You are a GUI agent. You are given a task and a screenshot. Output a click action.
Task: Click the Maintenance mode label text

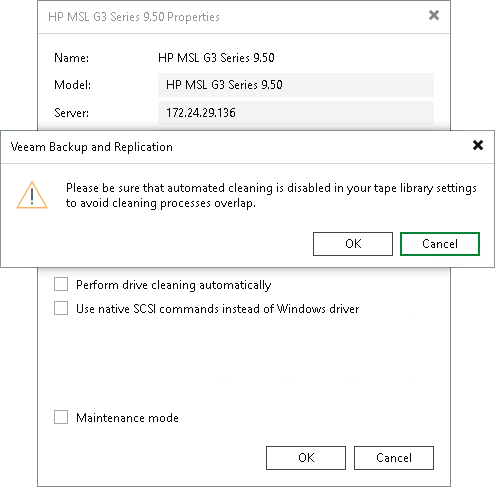(127, 418)
